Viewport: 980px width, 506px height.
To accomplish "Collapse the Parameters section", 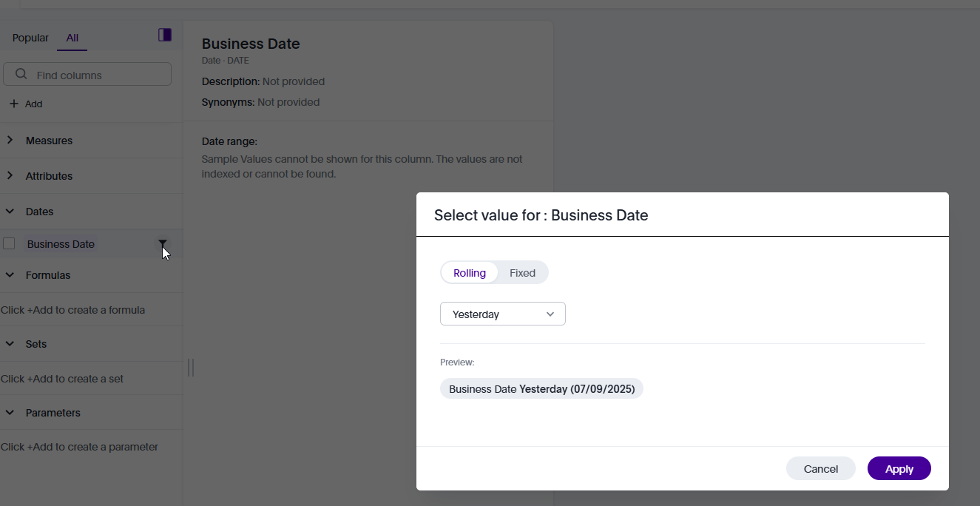I will 10,412.
